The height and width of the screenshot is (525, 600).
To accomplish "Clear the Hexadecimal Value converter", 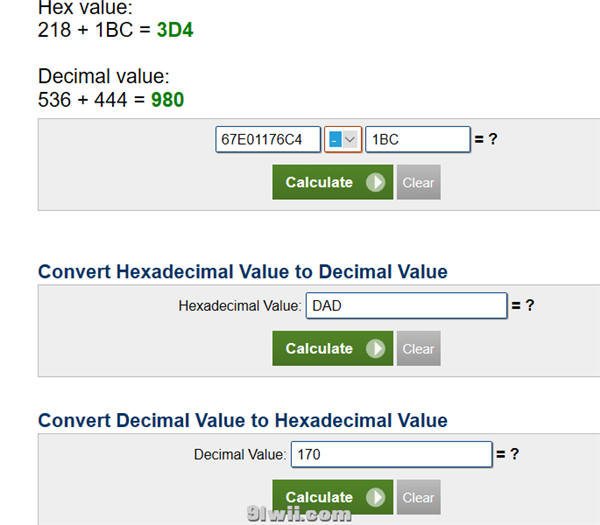I will pos(419,348).
